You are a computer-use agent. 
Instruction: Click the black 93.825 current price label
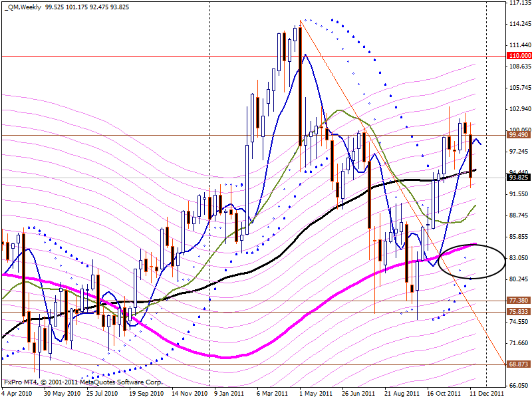tap(519, 177)
